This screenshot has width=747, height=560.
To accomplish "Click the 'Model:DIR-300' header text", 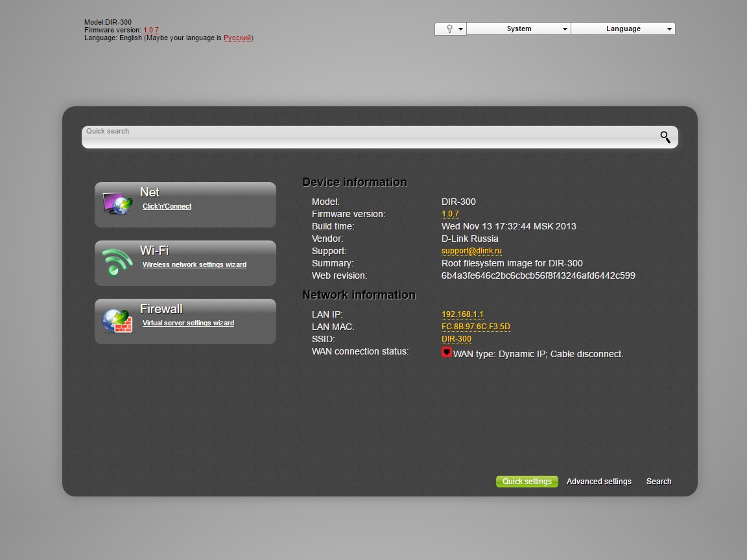I will (108, 22).
